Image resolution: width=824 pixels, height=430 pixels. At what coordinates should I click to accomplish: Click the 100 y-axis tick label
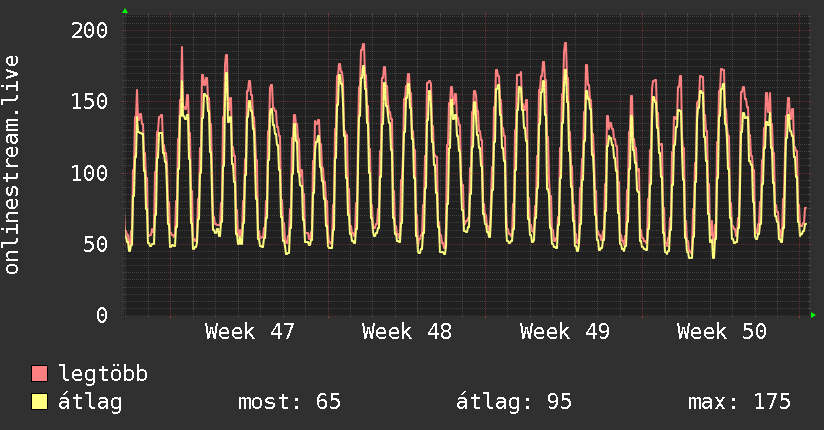89,173
